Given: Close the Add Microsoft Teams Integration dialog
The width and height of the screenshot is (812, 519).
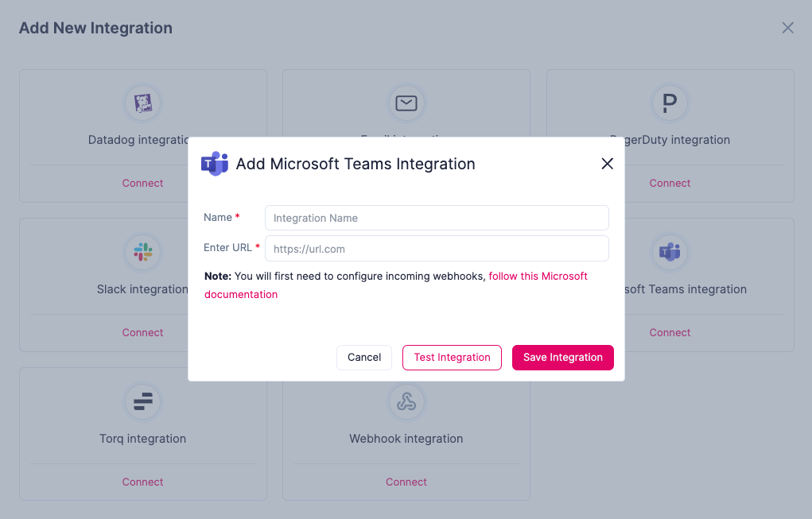Looking at the screenshot, I should pyautogui.click(x=607, y=164).
